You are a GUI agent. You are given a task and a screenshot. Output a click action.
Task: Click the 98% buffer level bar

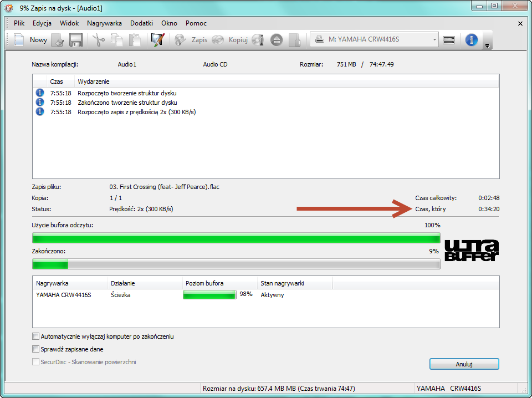(209, 294)
